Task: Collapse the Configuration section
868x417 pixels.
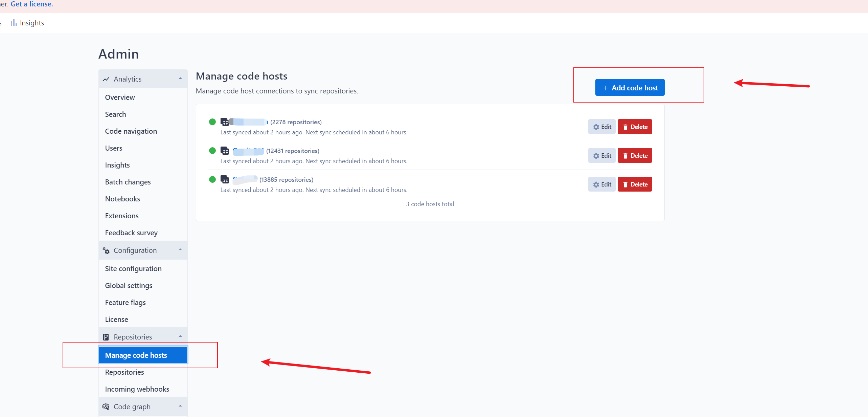Action: [x=180, y=250]
